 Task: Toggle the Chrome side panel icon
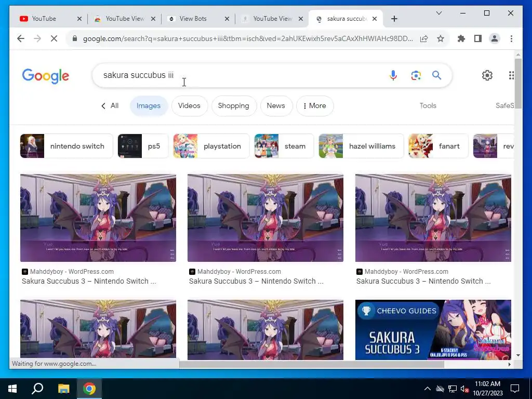pyautogui.click(x=478, y=38)
